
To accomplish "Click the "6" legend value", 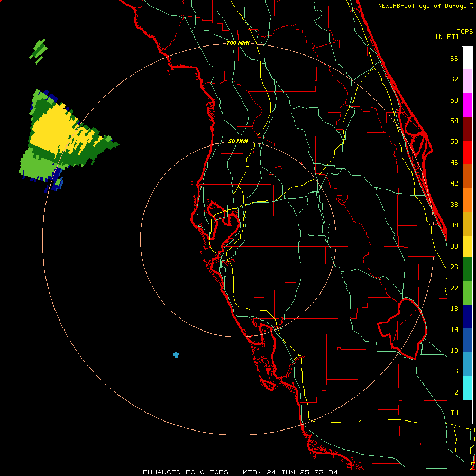I will pos(456,371).
